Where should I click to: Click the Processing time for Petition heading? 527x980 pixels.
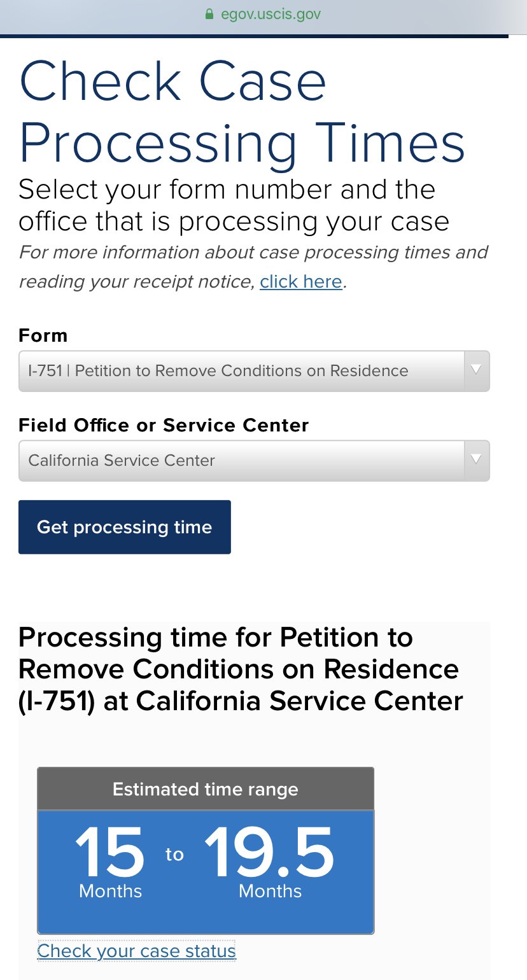pyautogui.click(x=241, y=669)
